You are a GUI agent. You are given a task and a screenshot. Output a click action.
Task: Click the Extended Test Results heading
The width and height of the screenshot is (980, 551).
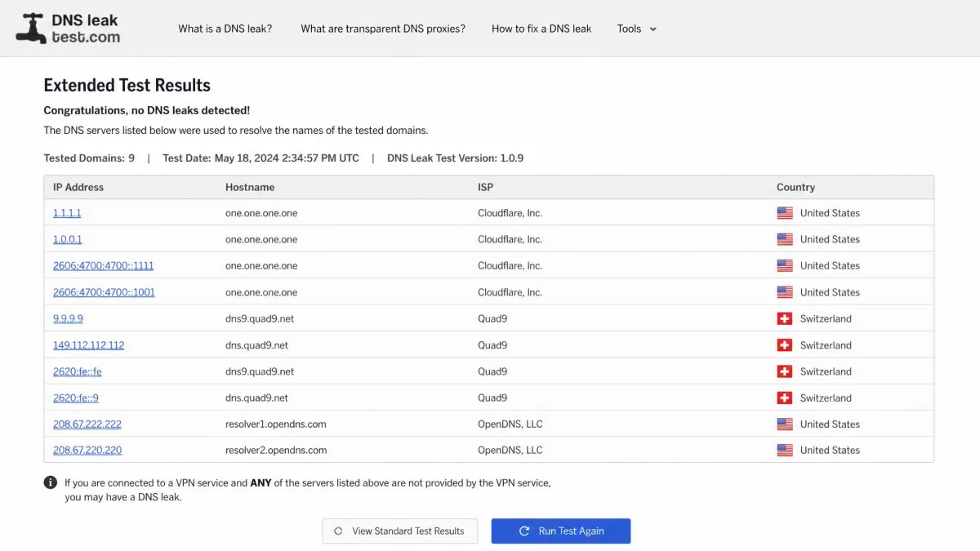pos(127,85)
